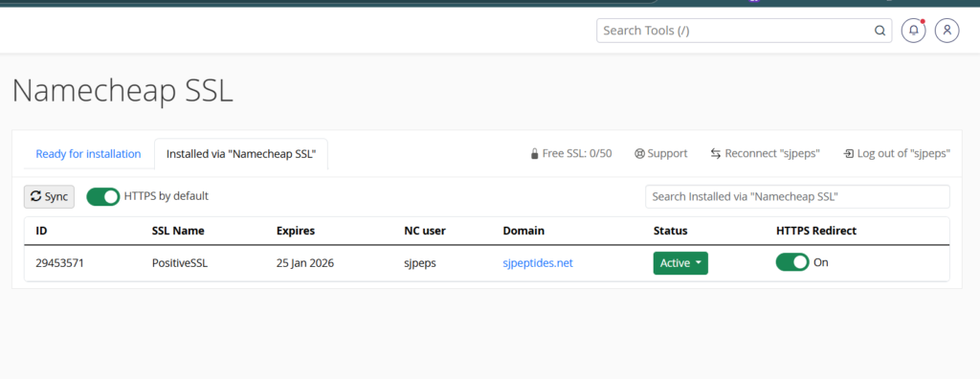
Task: Click the Sync refresh icon
Action: tap(36, 196)
